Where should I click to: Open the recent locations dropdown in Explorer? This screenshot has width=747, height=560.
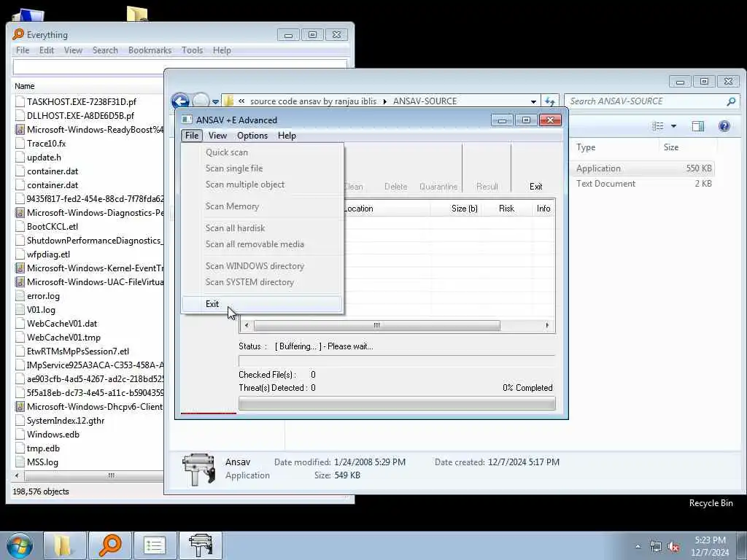tap(215, 101)
